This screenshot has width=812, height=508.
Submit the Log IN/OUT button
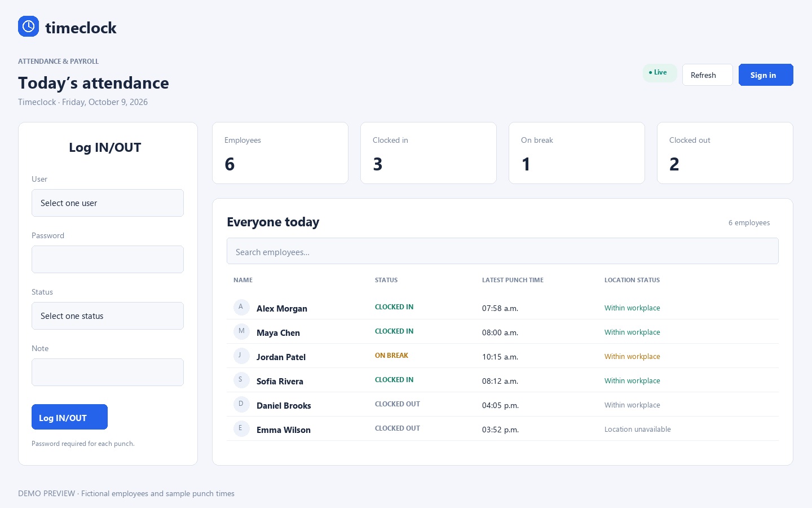click(x=69, y=417)
